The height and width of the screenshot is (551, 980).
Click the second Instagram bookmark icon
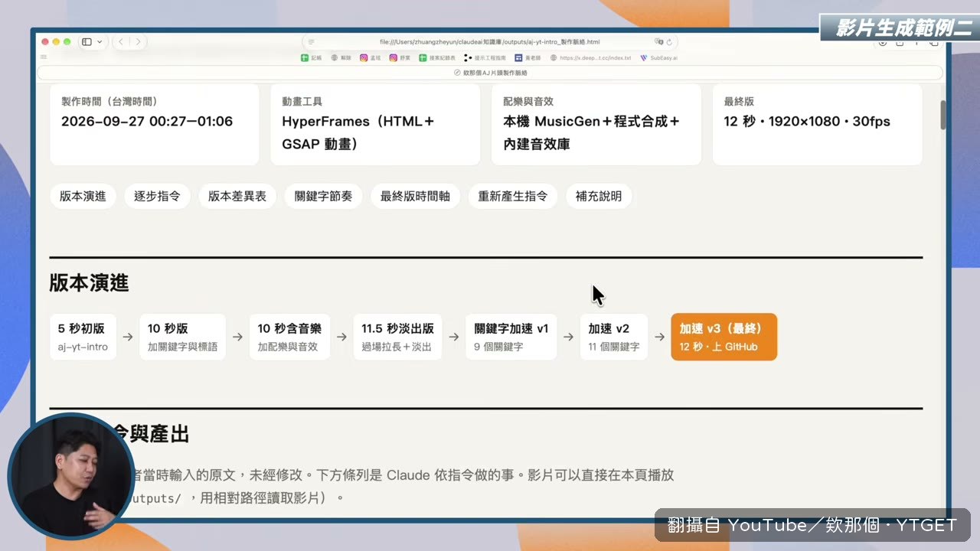(x=393, y=57)
